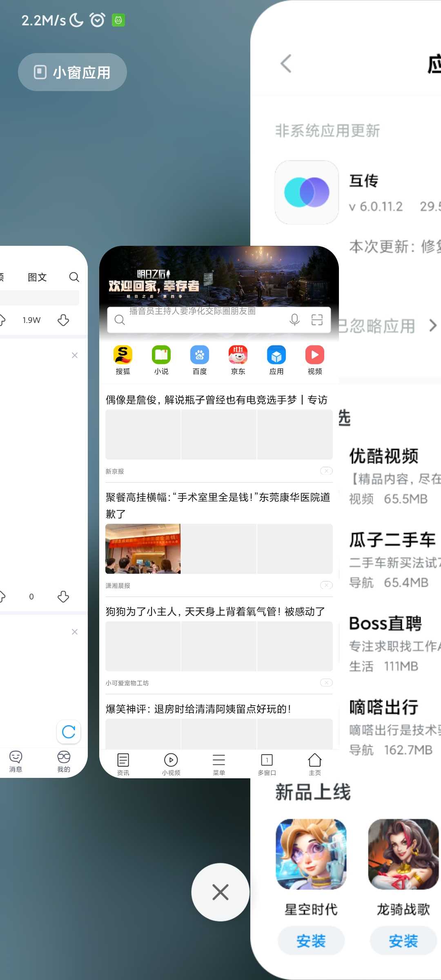Tap the voice search microphone icon
Viewport: 441px width, 980px height.
[x=294, y=320]
